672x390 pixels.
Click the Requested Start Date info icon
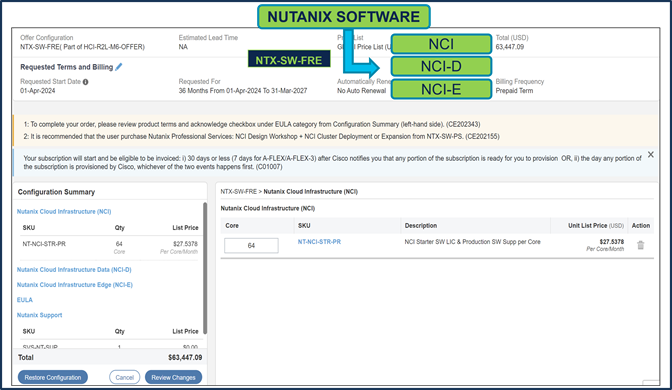pos(86,82)
